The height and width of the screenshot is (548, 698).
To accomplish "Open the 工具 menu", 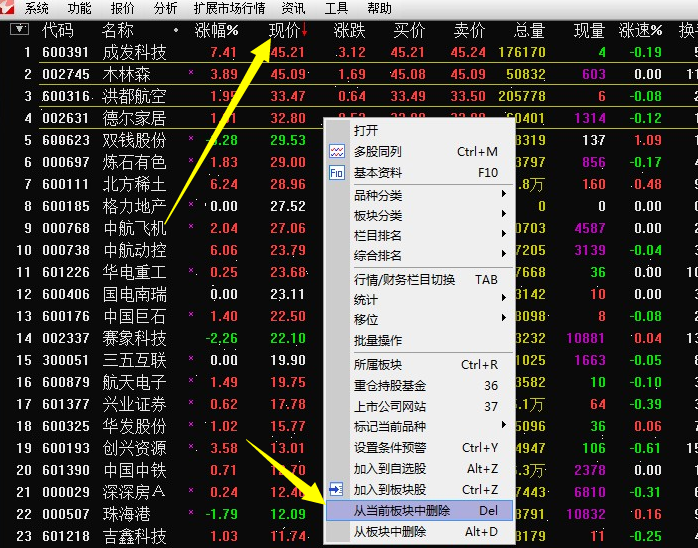I will tap(336, 8).
